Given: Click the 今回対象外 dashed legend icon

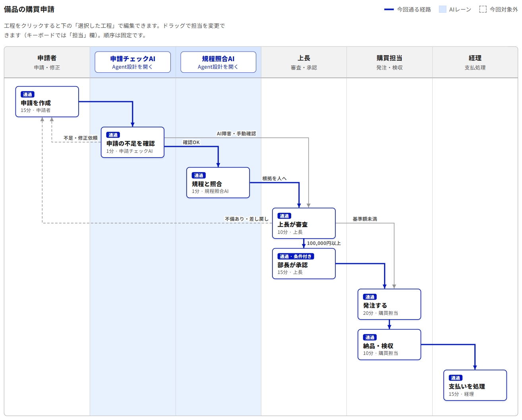Looking at the screenshot, I should pos(483,9).
